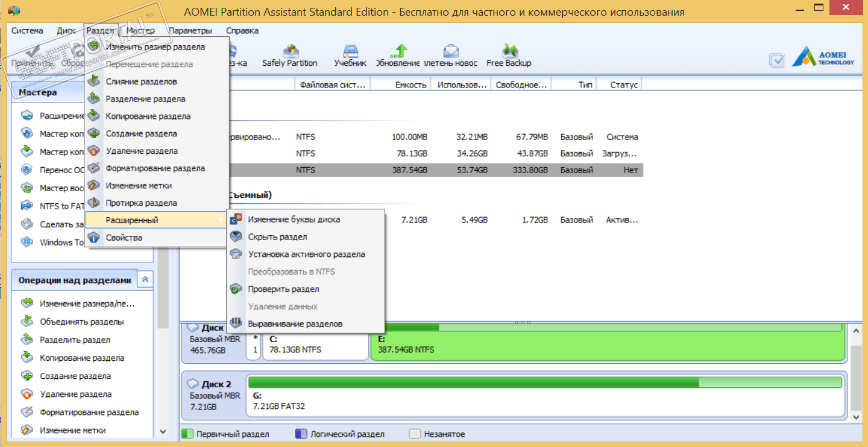
Task: Click Windows To Go sidebar icon
Action: pos(27,242)
